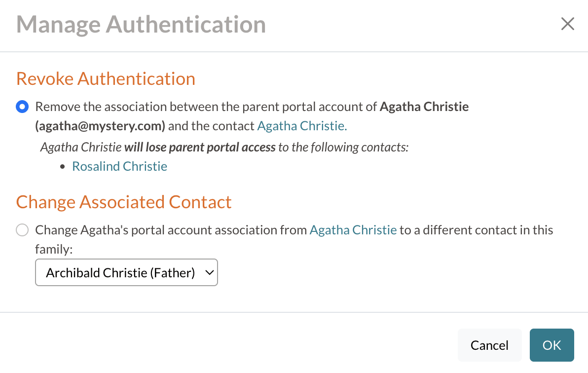Click the bullet point beside Rosalind Christie

click(x=63, y=167)
